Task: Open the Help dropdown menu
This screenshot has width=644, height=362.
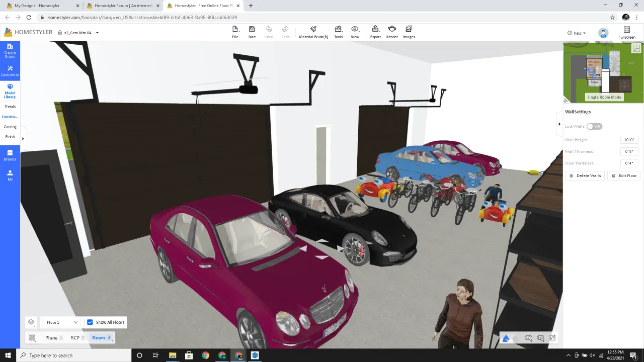Action: [577, 33]
